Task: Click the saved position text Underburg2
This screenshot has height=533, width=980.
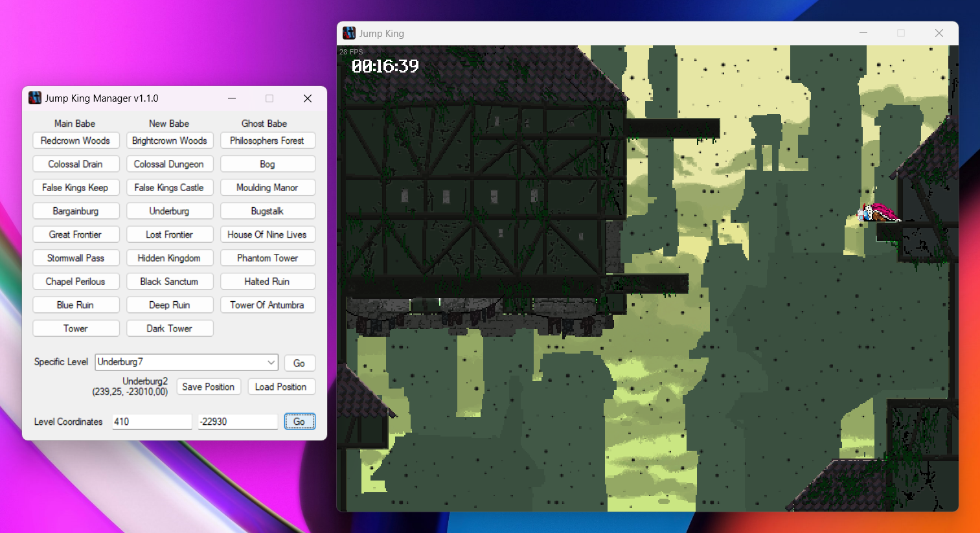Action: click(x=145, y=381)
